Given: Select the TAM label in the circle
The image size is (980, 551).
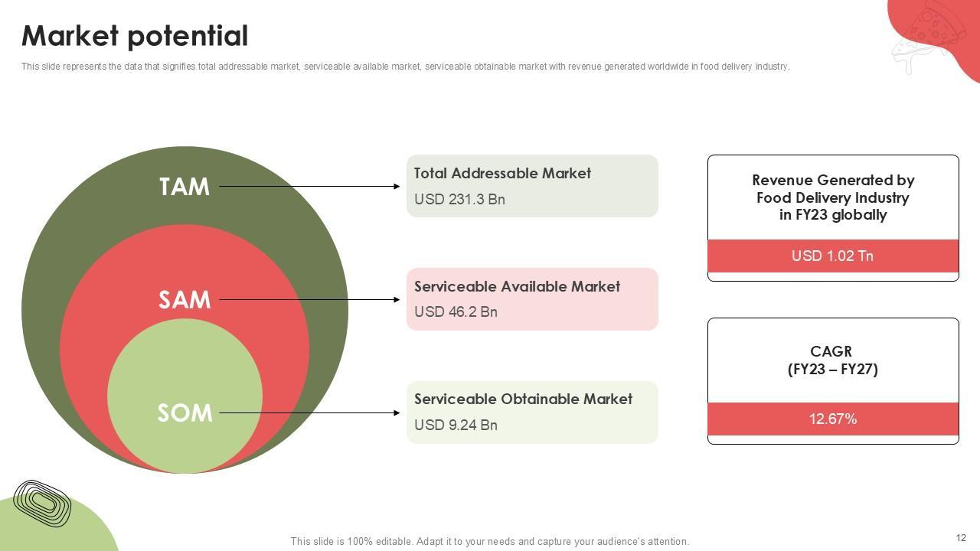Looking at the screenshot, I should [x=184, y=187].
